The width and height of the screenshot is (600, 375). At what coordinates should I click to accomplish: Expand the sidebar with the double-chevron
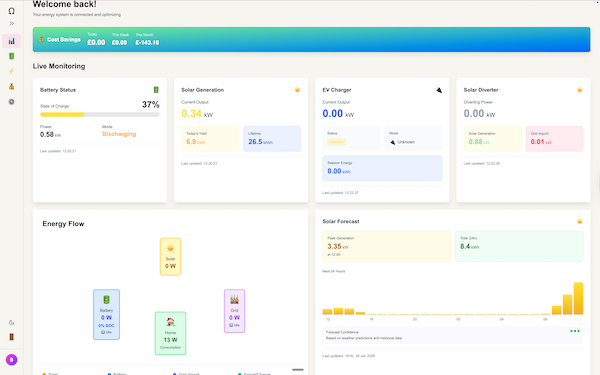(11, 24)
